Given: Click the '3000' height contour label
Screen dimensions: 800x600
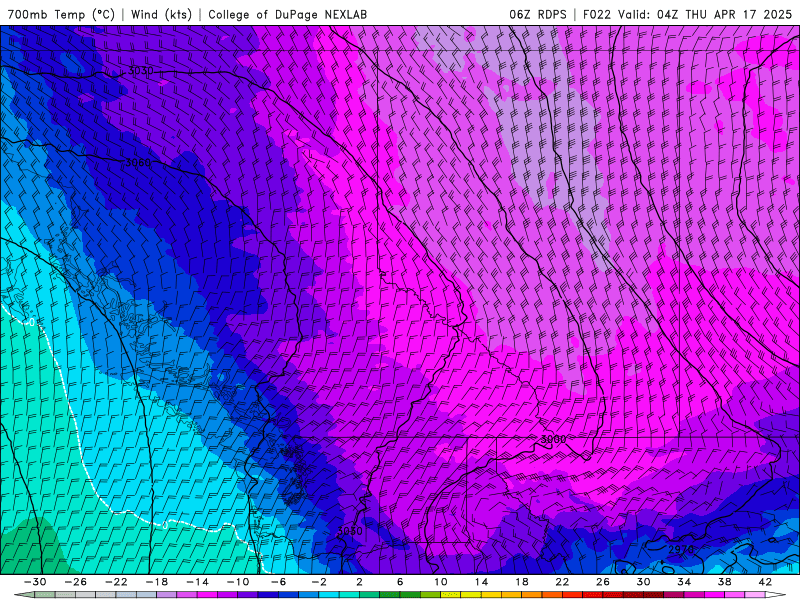Looking at the screenshot, I should pyautogui.click(x=553, y=439).
